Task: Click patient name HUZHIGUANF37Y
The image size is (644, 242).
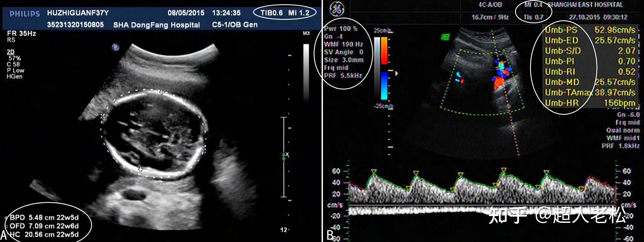Action: pos(78,13)
